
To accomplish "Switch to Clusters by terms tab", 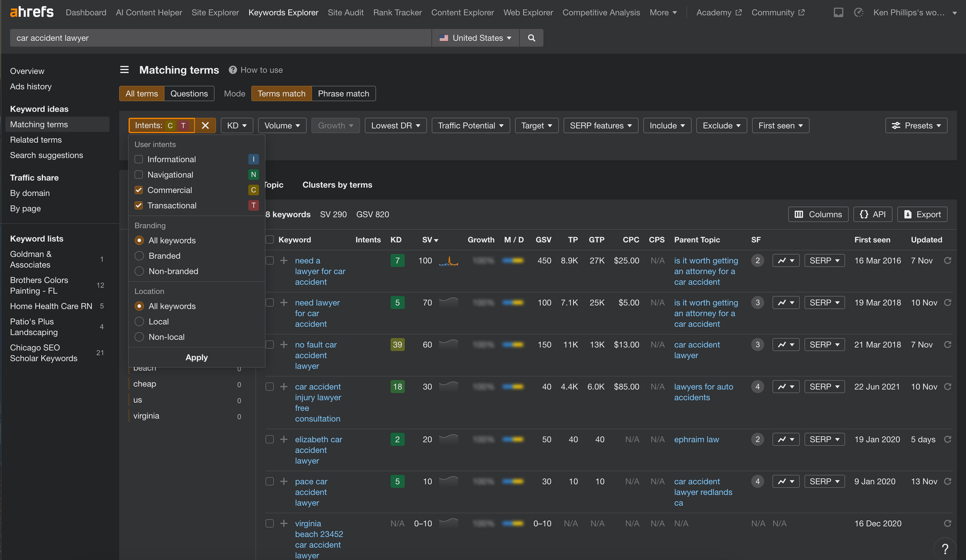I will [337, 185].
